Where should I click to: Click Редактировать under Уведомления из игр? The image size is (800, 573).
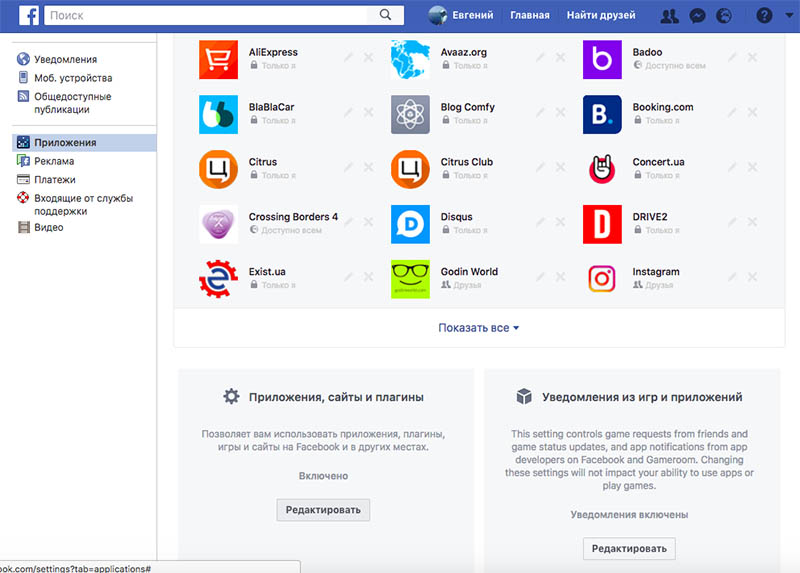pos(629,549)
